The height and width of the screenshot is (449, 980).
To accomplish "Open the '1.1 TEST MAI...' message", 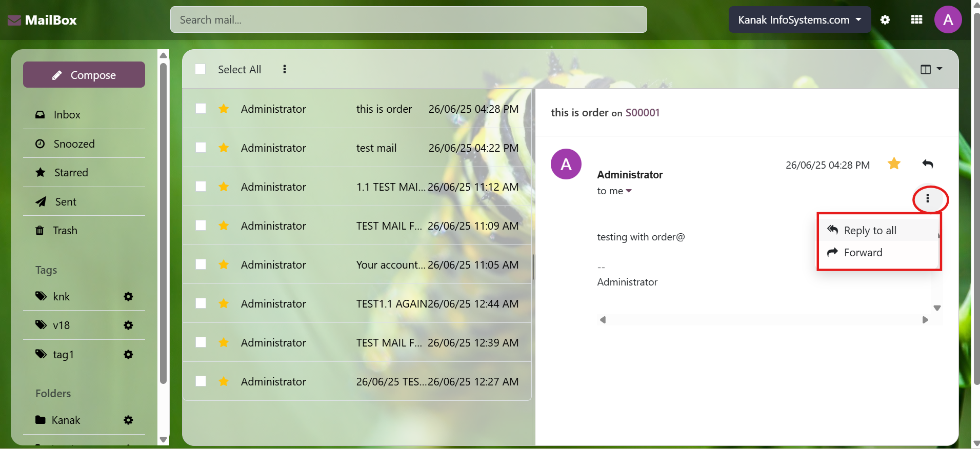I will point(357,187).
